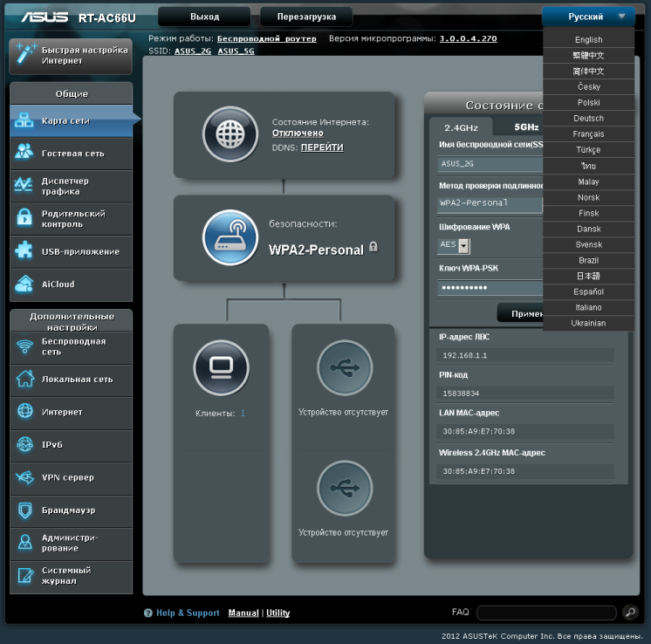Click Родительский контроль padlock icon
Viewport: 651px width, 644px height.
tap(24, 217)
